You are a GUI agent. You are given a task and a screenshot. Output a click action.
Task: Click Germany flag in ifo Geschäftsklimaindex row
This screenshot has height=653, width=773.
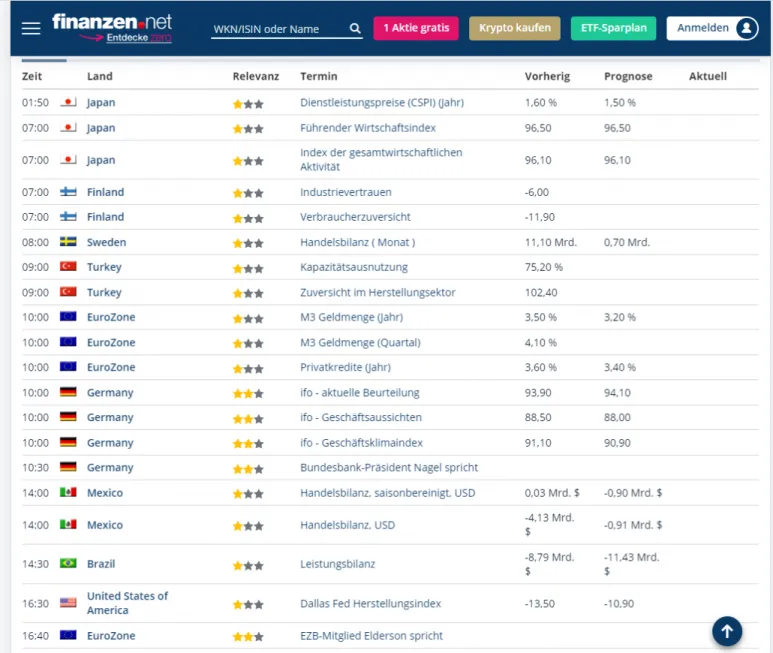(68, 442)
